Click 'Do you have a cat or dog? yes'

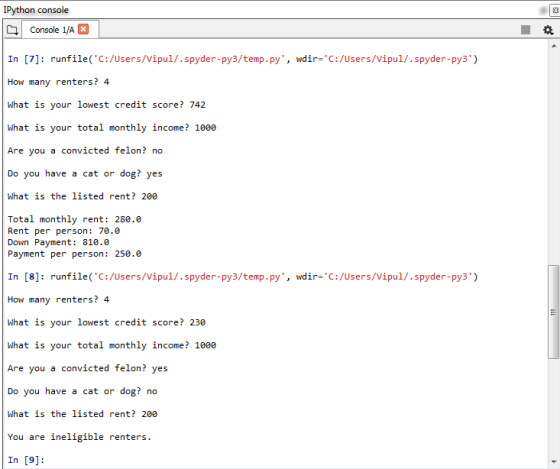85,174
